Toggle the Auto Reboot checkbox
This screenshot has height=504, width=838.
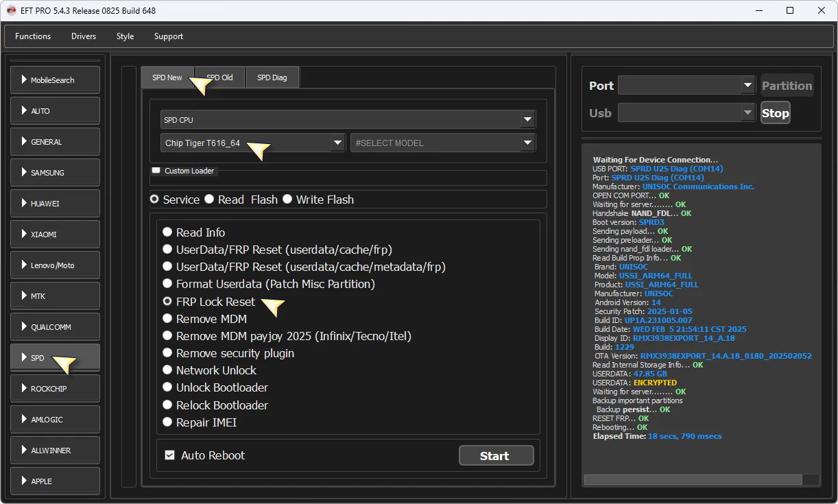coord(170,455)
